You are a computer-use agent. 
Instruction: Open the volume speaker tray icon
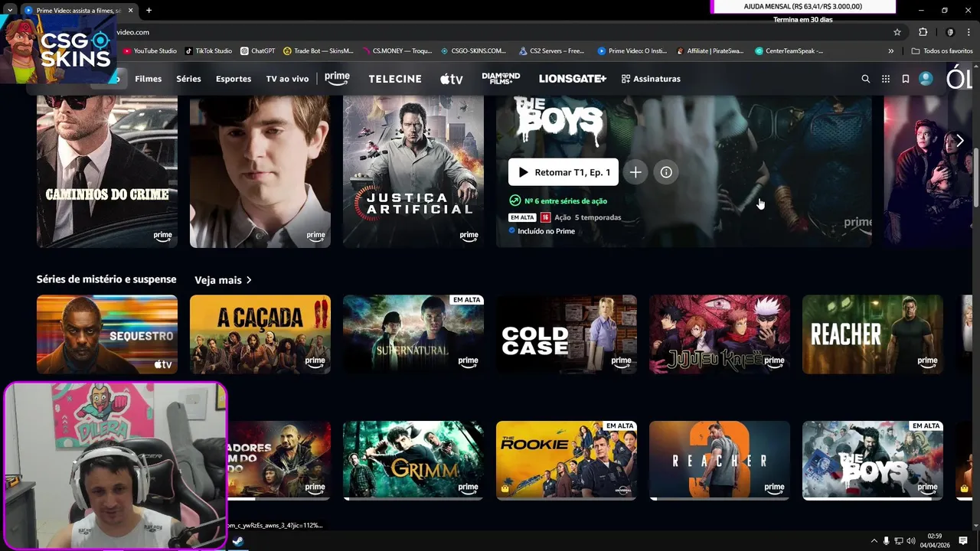pyautogui.click(x=911, y=541)
